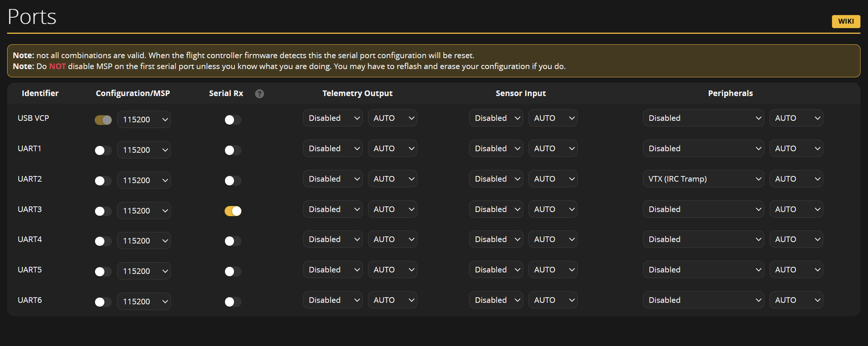Toggle Serial Rx for UART2
Viewport: 868px width, 346px height.
click(x=233, y=181)
